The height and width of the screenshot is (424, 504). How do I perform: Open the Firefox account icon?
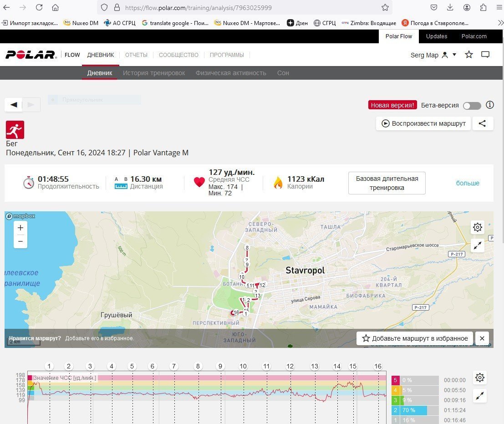[x=467, y=7]
